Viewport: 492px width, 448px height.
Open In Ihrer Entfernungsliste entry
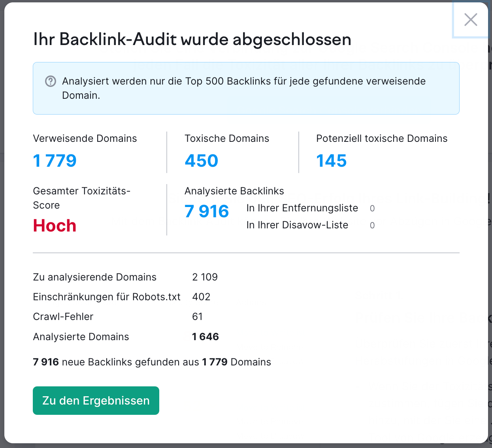point(302,208)
